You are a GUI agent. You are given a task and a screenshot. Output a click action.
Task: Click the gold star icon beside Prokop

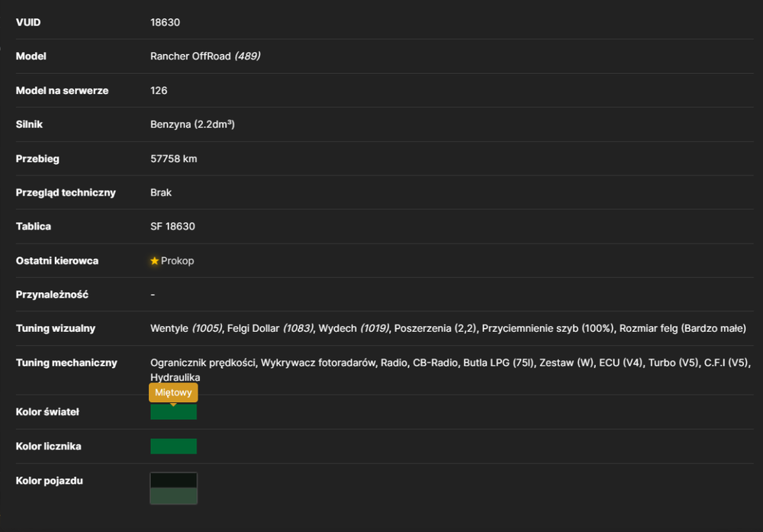[154, 261]
